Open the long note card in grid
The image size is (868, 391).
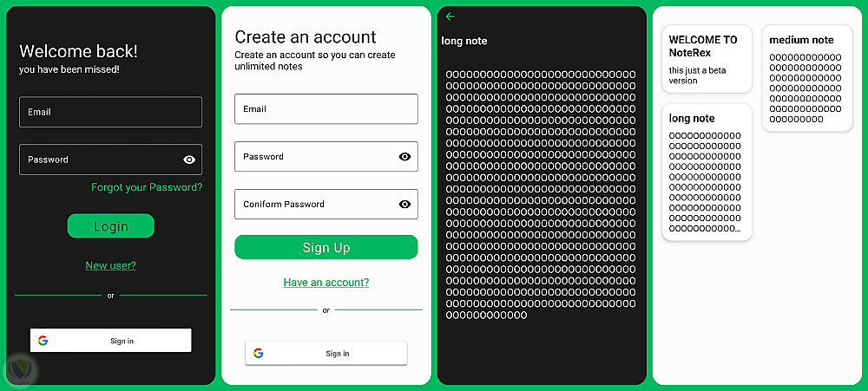pos(707,172)
